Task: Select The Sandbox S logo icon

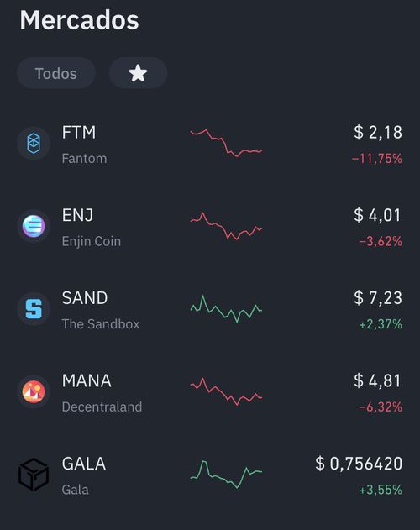Action: (34, 309)
